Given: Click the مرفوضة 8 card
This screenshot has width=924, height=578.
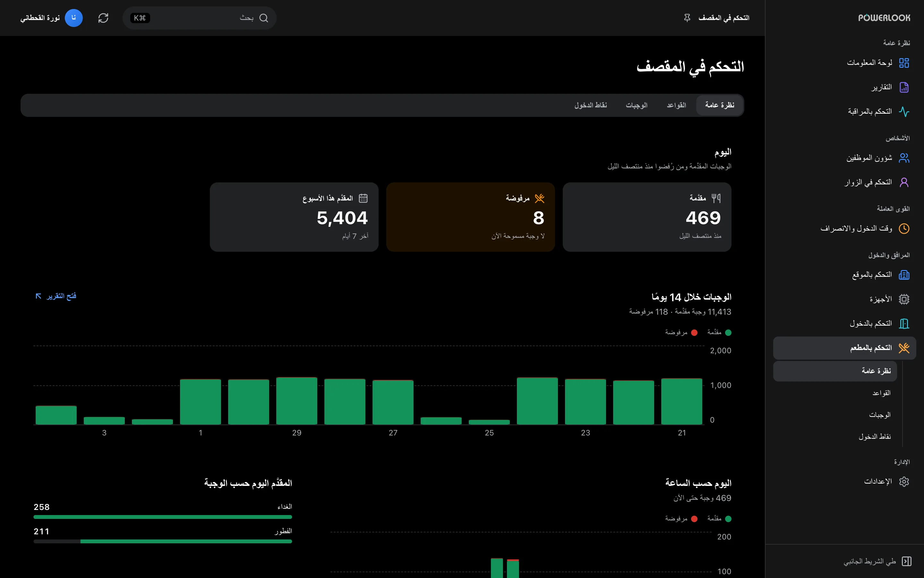Looking at the screenshot, I should [470, 217].
